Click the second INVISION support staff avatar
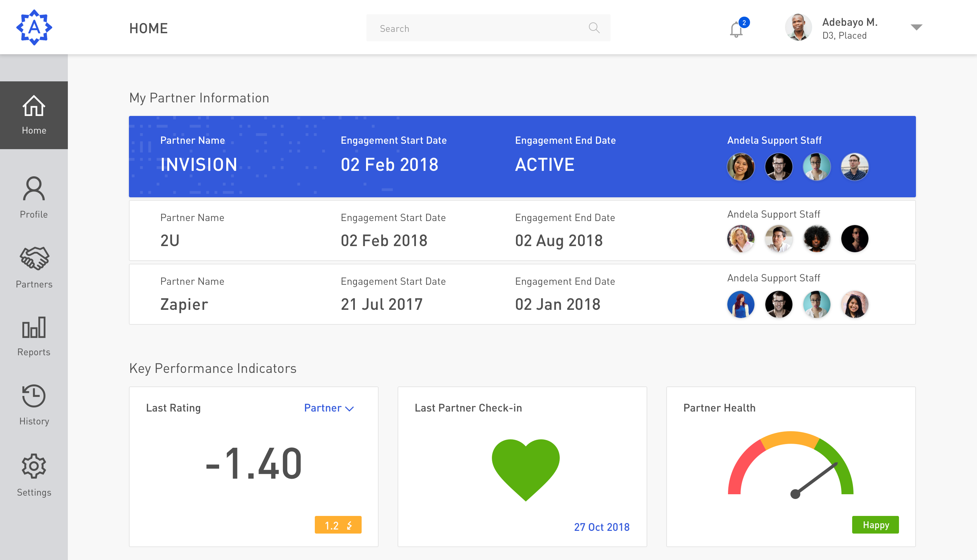Viewport: 977px width, 560px height. [x=779, y=166]
